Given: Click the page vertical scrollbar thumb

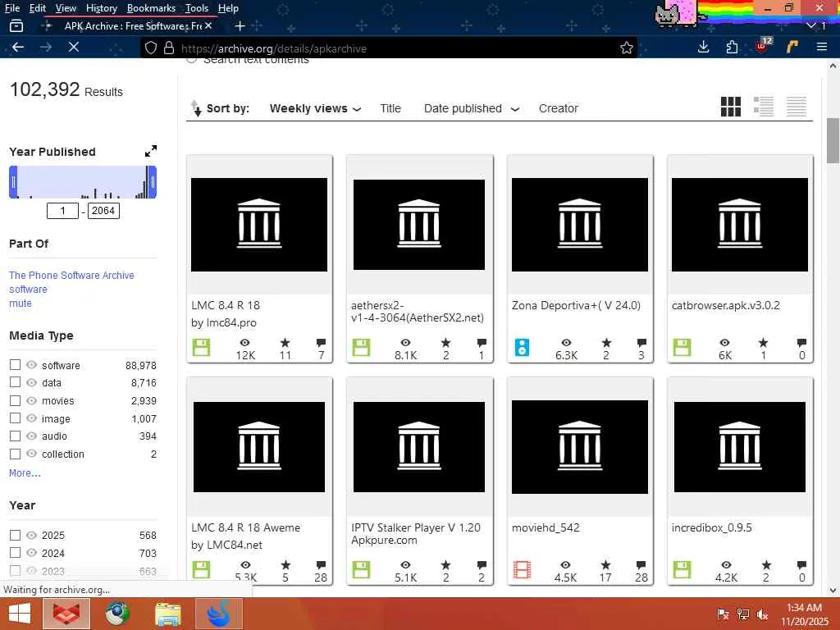Looking at the screenshot, I should point(832,140).
